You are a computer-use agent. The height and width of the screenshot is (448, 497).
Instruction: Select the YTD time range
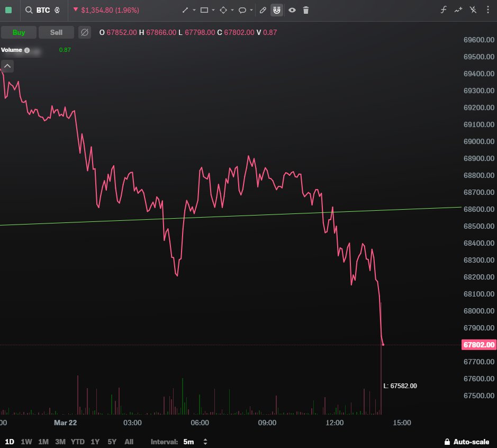[x=78, y=442]
